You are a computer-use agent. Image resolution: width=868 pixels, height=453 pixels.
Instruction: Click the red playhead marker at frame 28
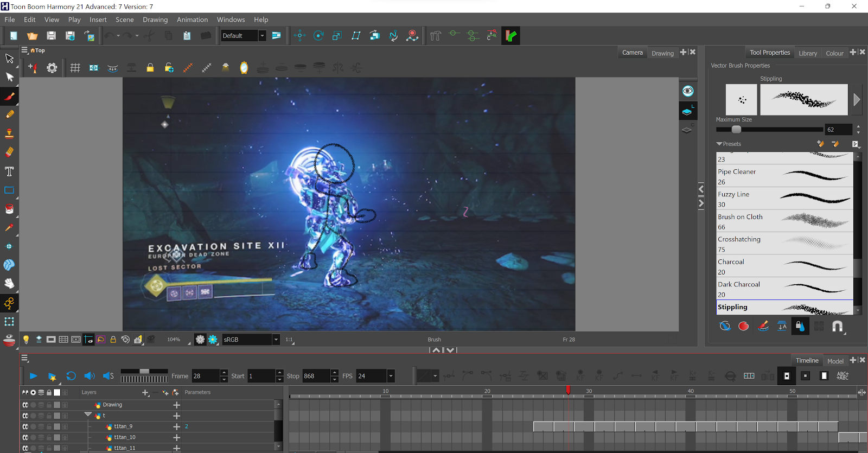coord(568,390)
